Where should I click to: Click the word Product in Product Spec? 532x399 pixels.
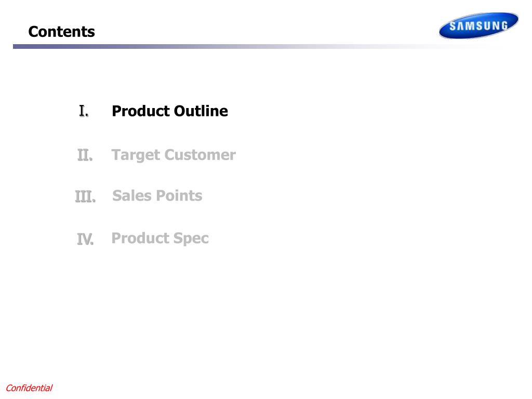(x=140, y=238)
